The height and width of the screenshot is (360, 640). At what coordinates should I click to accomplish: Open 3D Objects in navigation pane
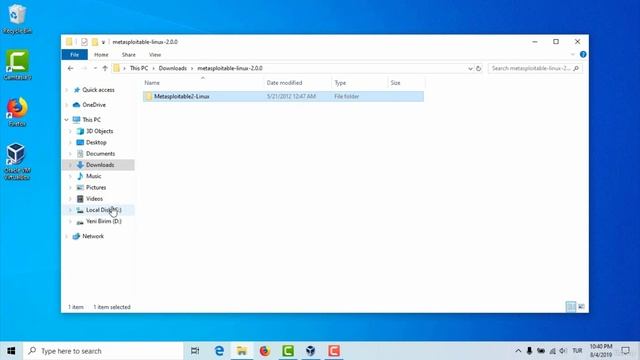click(x=99, y=131)
